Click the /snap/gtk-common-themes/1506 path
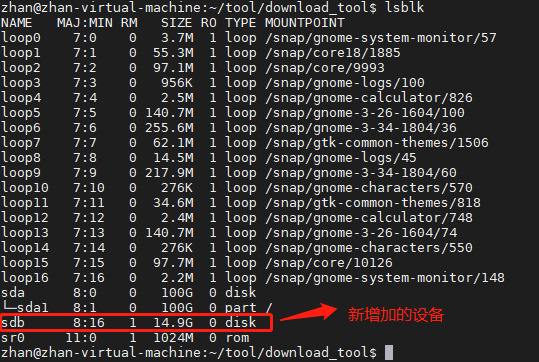 tap(377, 143)
